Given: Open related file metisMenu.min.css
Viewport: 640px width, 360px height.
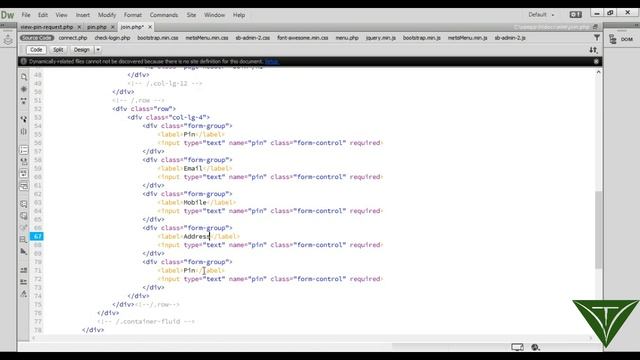Looking at the screenshot, I should (207, 38).
